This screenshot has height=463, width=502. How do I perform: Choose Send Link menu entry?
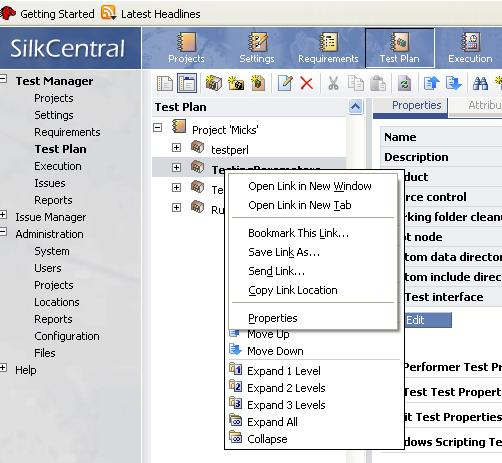tap(313, 271)
